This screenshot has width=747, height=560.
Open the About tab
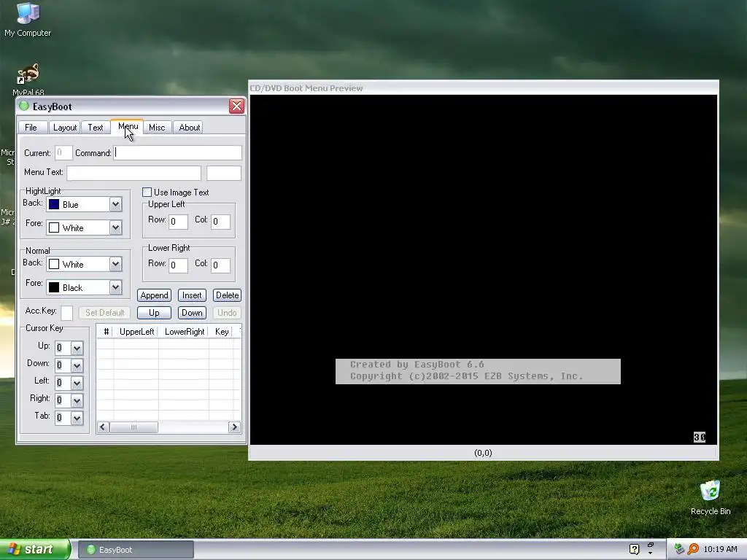point(189,127)
